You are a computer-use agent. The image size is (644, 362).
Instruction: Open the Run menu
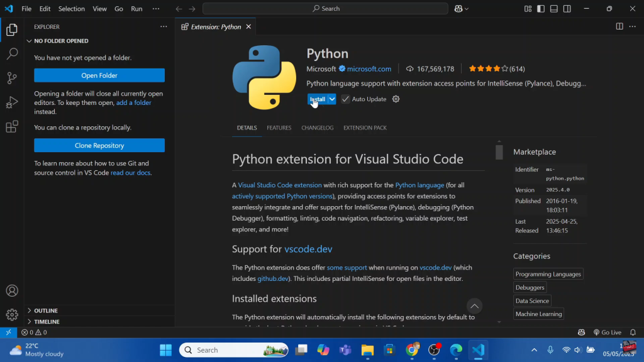point(136,9)
